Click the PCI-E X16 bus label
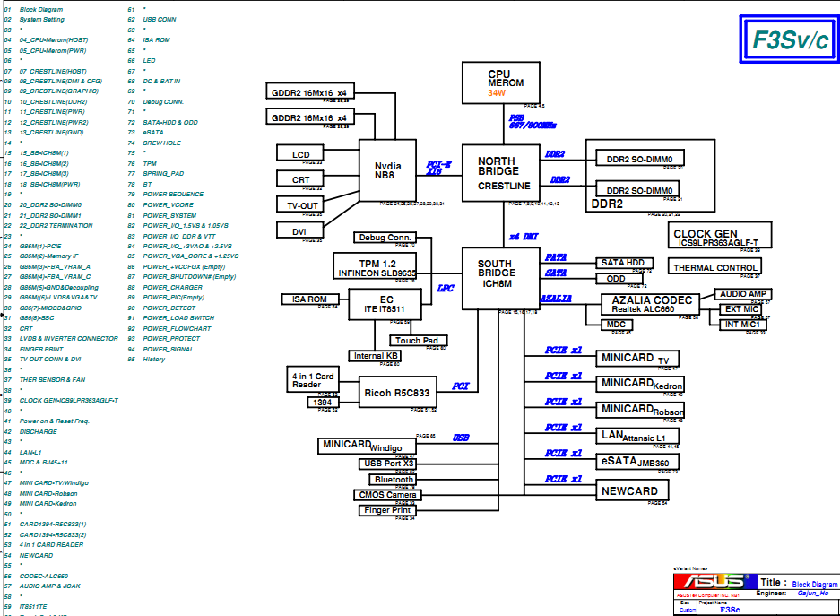840x616 pixels. 438,168
